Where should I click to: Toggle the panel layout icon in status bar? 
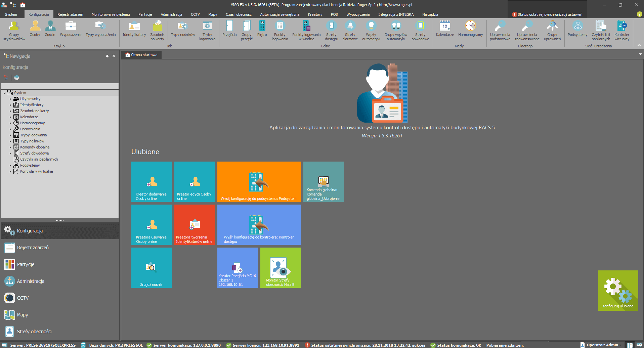tap(630, 345)
